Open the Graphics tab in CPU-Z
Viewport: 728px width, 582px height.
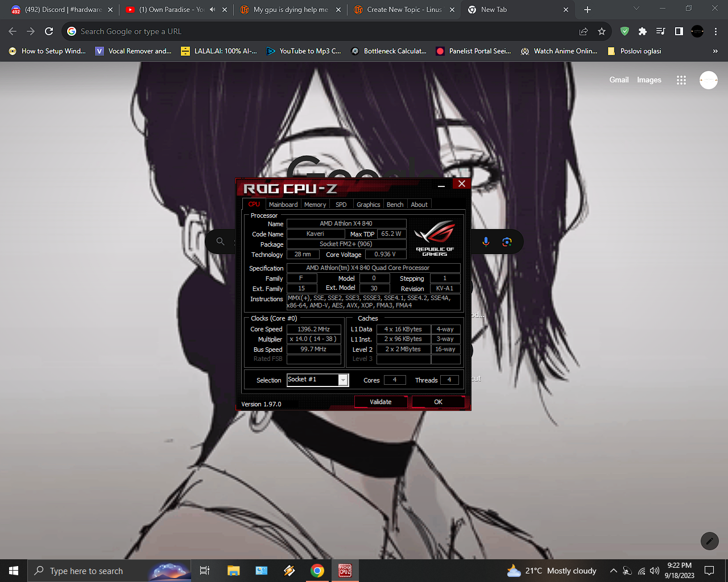click(x=369, y=205)
